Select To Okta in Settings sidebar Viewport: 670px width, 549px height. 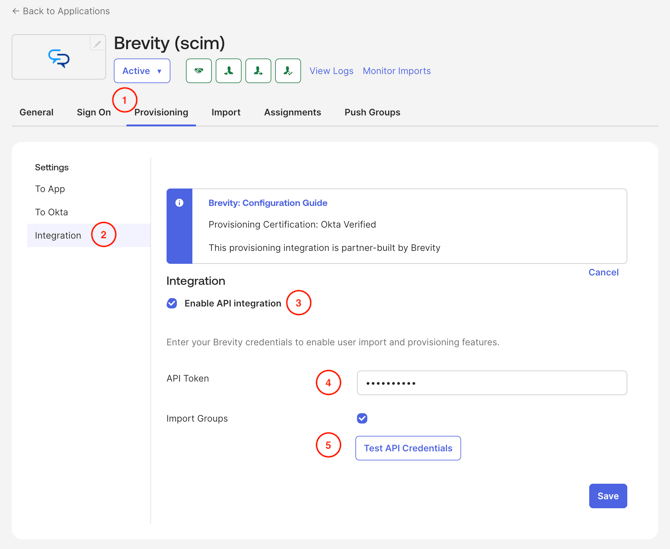tap(52, 212)
